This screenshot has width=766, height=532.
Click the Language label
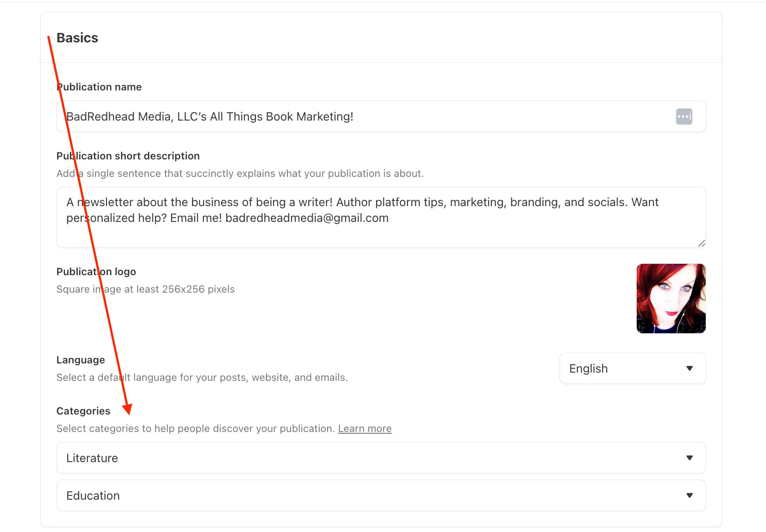(81, 360)
